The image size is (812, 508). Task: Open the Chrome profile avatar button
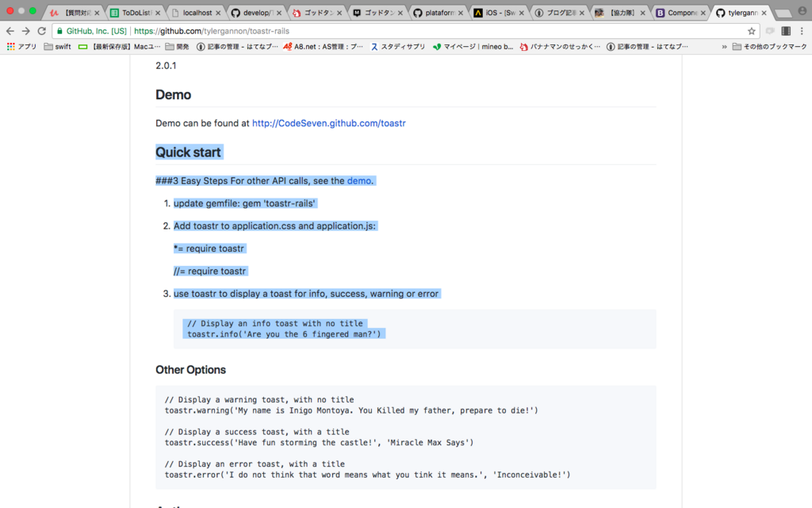pos(802,11)
